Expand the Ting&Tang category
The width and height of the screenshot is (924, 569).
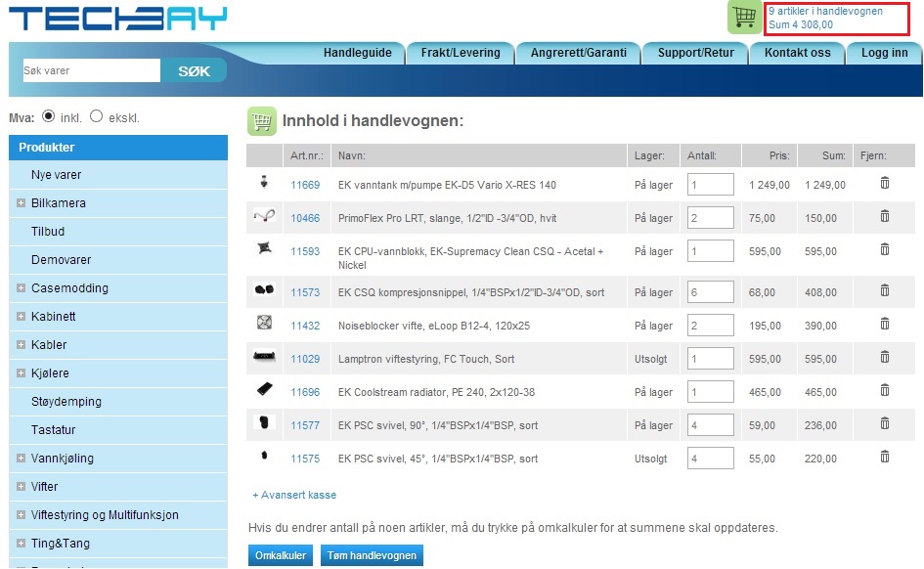tap(22, 543)
